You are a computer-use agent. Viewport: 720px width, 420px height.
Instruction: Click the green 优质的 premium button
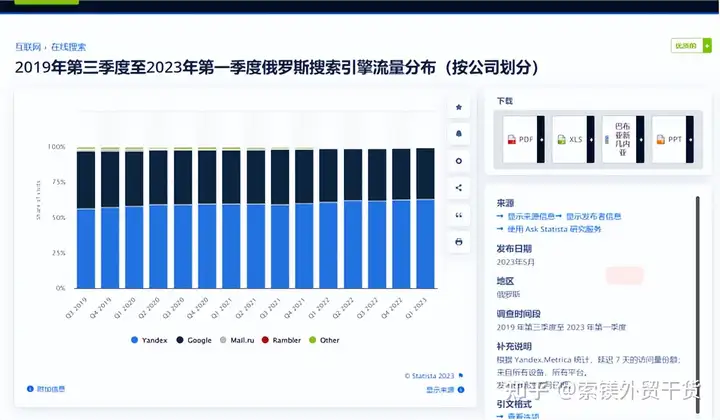691,45
